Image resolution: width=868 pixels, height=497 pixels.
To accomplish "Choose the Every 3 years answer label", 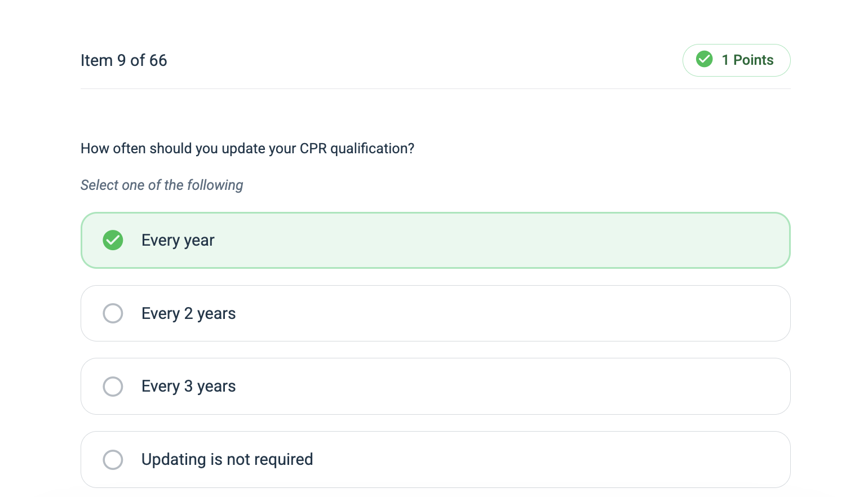I will tap(188, 387).
